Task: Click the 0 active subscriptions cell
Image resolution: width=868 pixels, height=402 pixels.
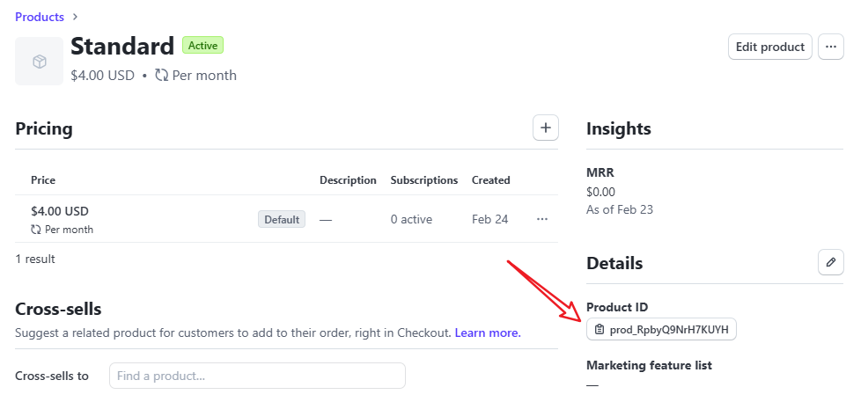Action: pos(411,220)
